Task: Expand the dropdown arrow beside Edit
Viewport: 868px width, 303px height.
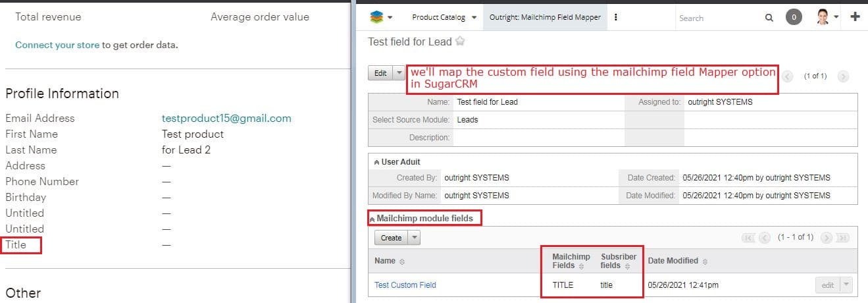Action: tap(399, 73)
